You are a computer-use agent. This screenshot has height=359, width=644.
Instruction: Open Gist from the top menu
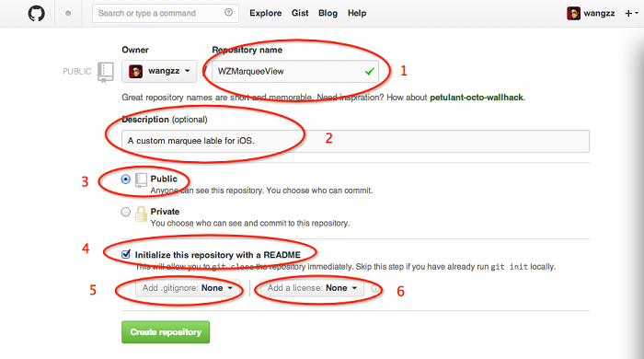point(300,13)
